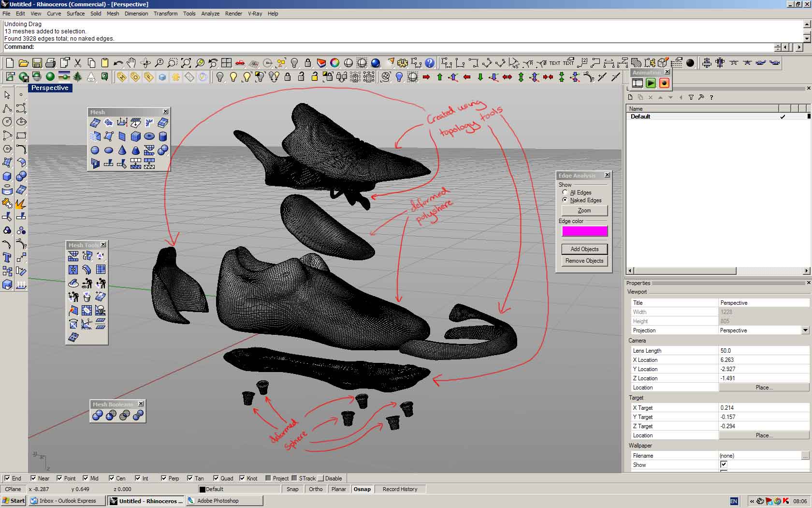This screenshot has height=508, width=812.
Task: Click the New Layer icon in Layers panel
Action: coord(630,97)
